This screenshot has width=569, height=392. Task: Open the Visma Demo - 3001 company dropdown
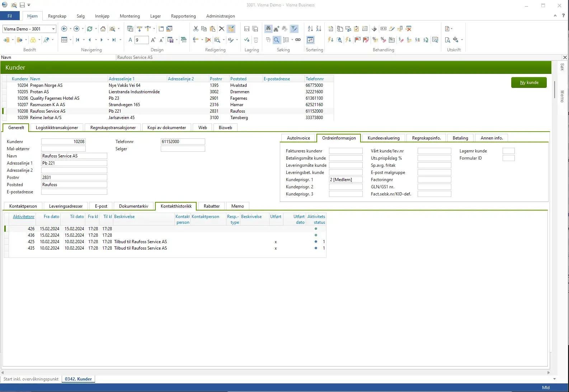tap(53, 29)
